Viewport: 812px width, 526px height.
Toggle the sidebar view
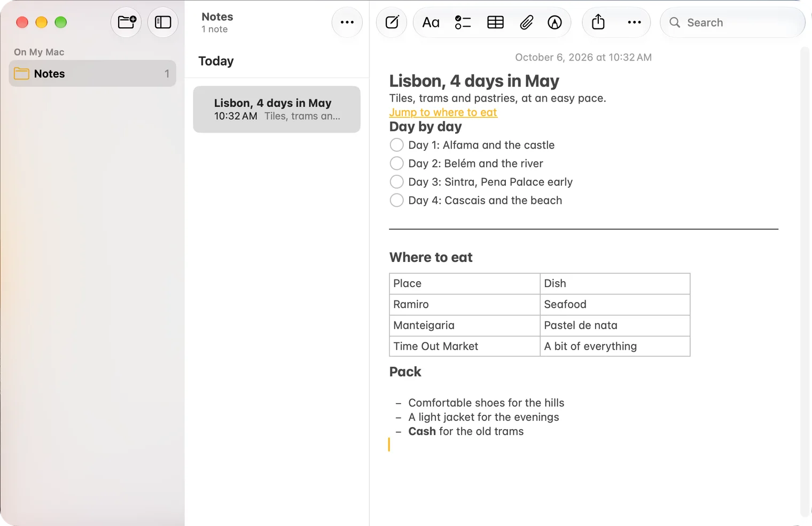tap(163, 22)
